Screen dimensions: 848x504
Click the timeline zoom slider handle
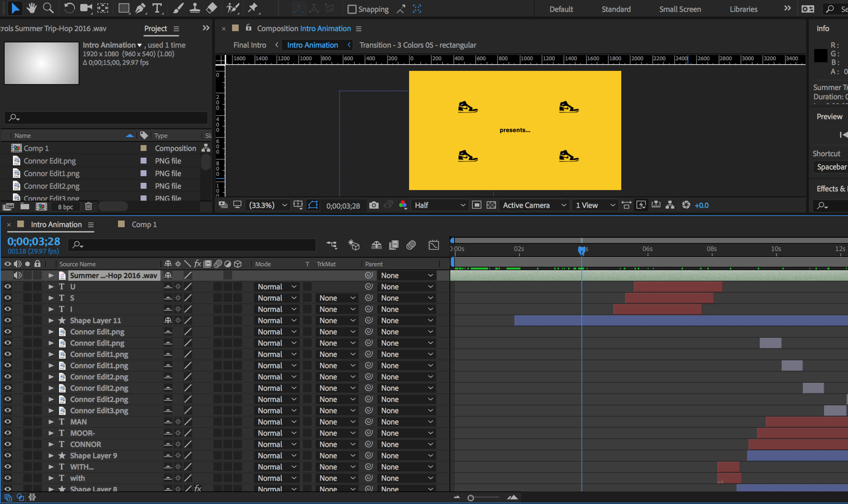point(470,498)
